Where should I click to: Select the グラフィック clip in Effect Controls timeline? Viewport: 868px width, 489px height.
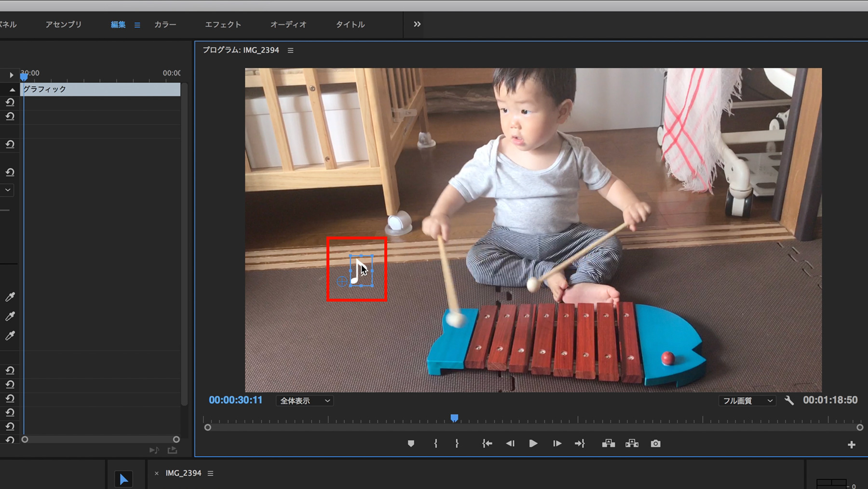pyautogui.click(x=101, y=89)
